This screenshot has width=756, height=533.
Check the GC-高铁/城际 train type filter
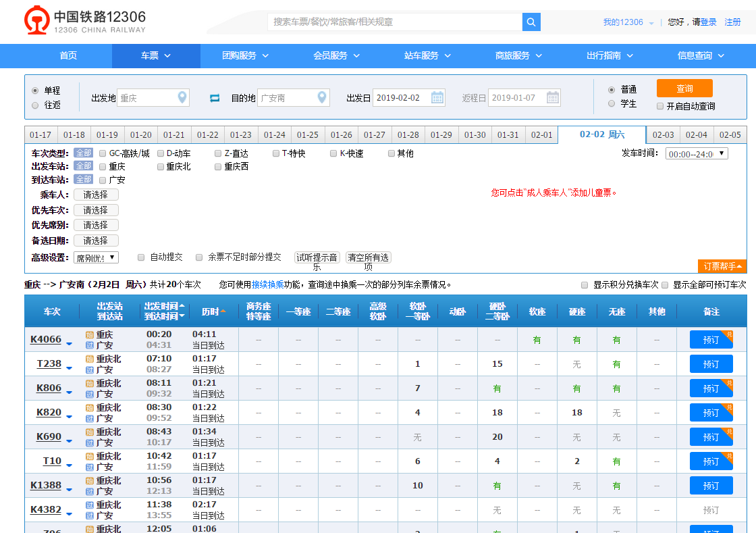pos(103,153)
